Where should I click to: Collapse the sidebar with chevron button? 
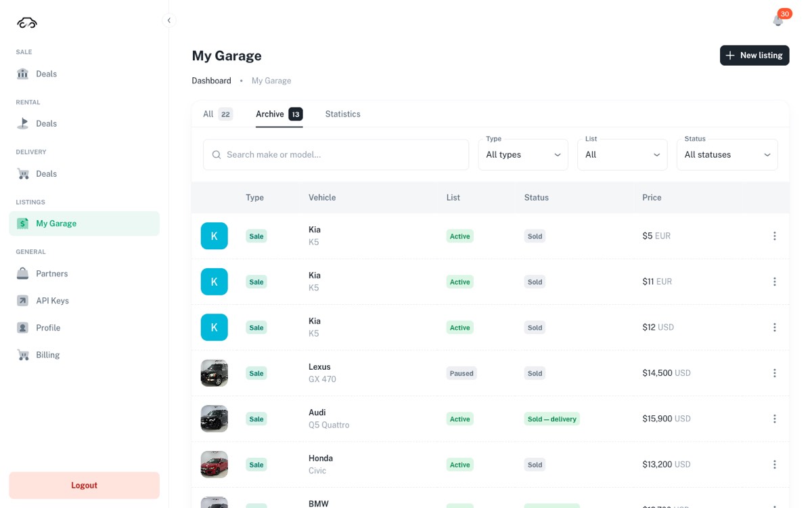pyautogui.click(x=169, y=20)
